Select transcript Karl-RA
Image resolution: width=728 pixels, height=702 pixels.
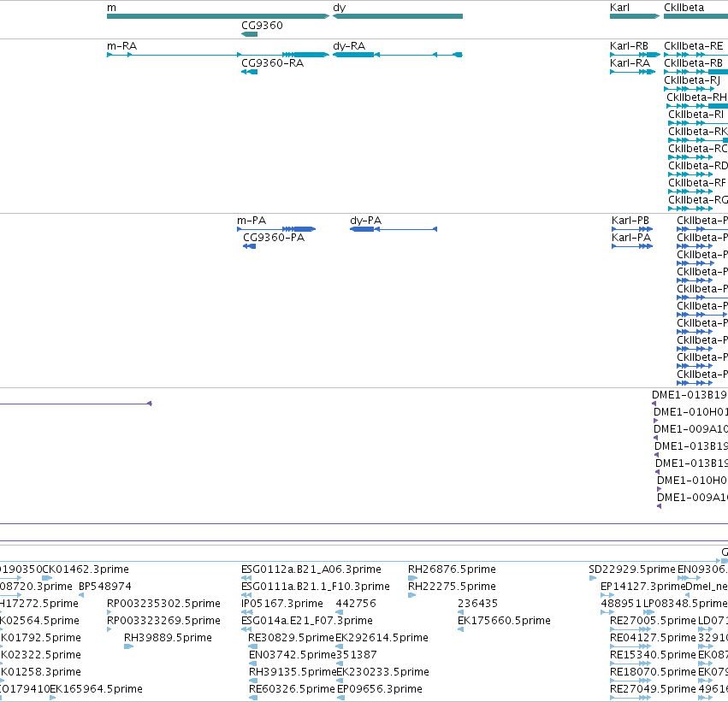pyautogui.click(x=632, y=72)
